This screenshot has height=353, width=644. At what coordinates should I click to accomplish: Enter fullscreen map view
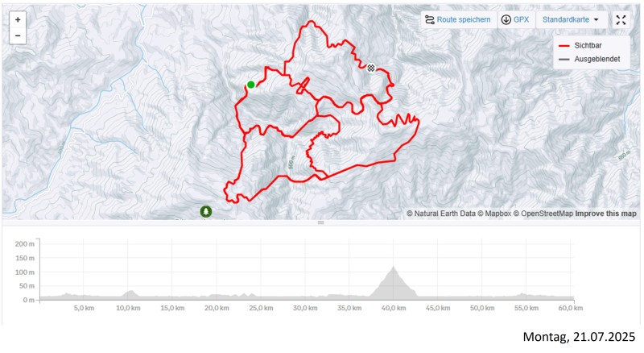(x=621, y=19)
